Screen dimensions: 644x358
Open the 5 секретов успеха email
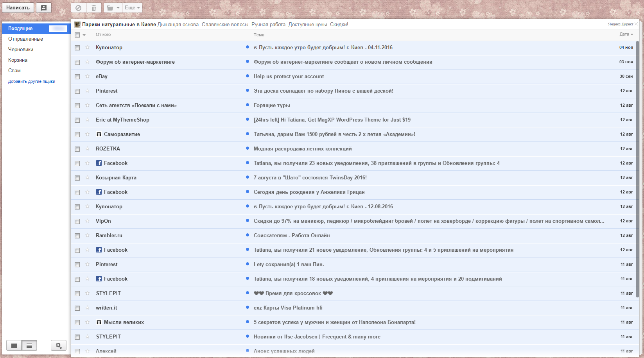[x=335, y=322]
